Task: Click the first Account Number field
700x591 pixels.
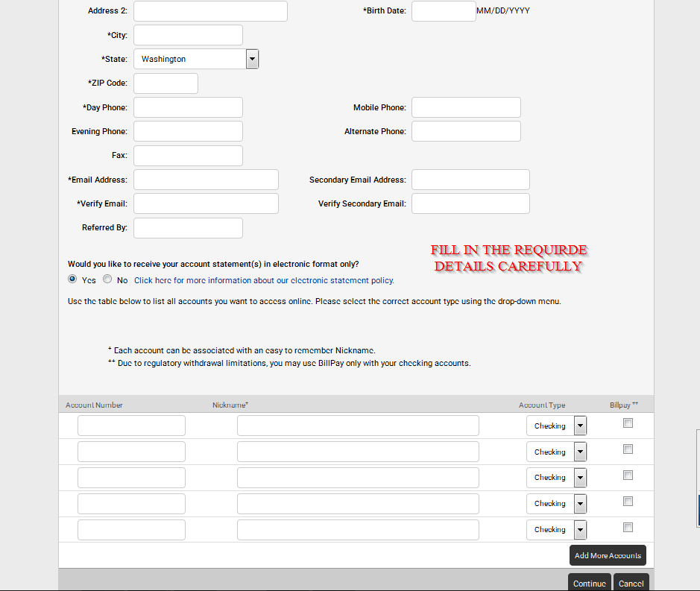Action: (130, 425)
